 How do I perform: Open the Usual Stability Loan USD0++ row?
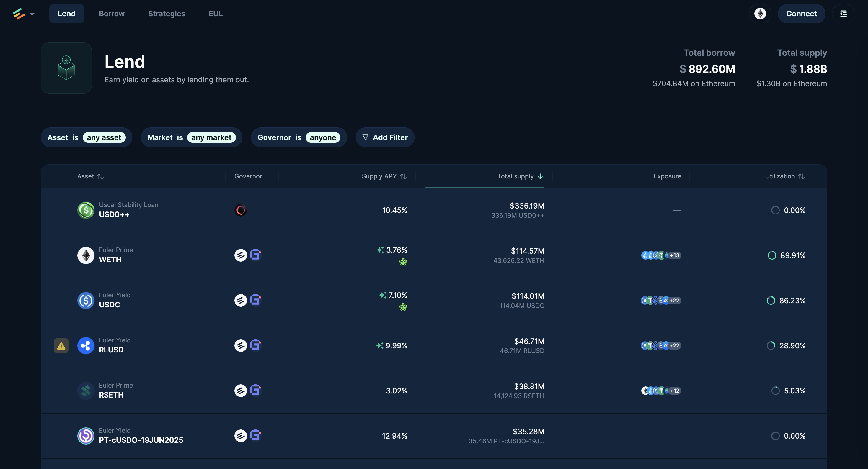pyautogui.click(x=434, y=210)
